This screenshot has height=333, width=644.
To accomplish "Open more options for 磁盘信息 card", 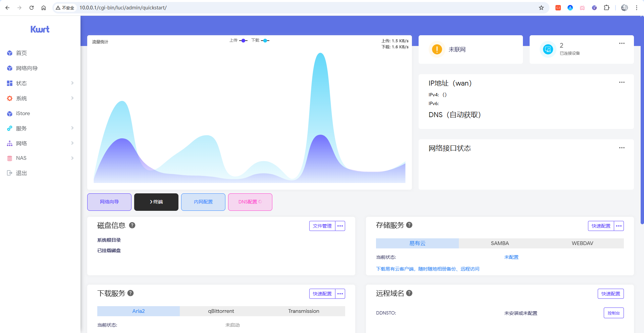I will tap(340, 226).
